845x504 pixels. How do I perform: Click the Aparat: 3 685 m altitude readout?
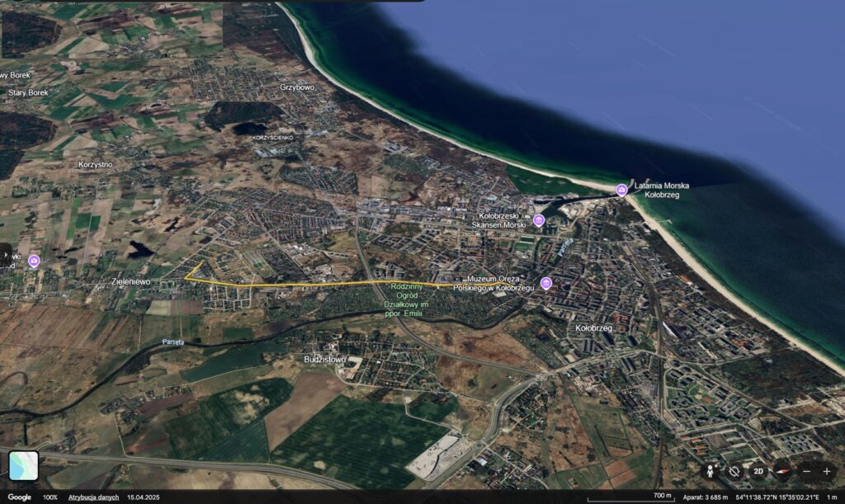pyautogui.click(x=705, y=497)
